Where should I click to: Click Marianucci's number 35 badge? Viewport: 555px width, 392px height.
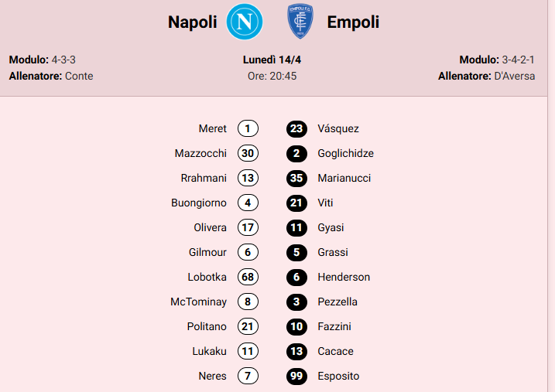point(296,178)
